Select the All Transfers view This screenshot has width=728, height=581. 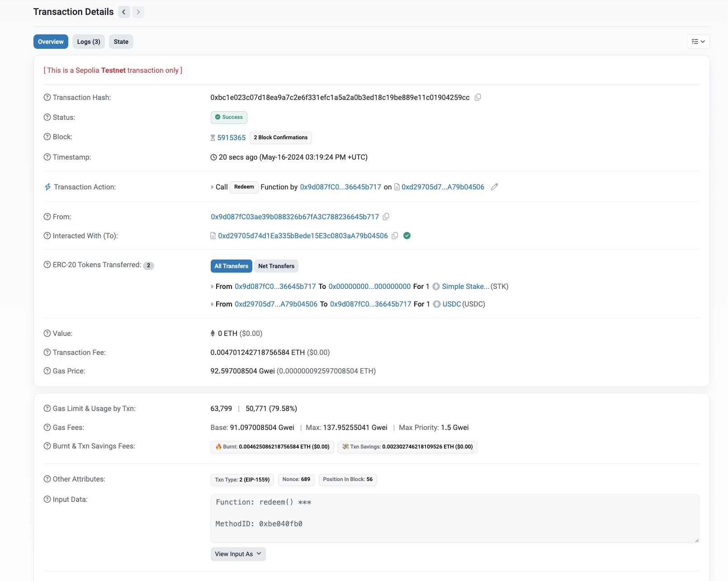point(231,266)
